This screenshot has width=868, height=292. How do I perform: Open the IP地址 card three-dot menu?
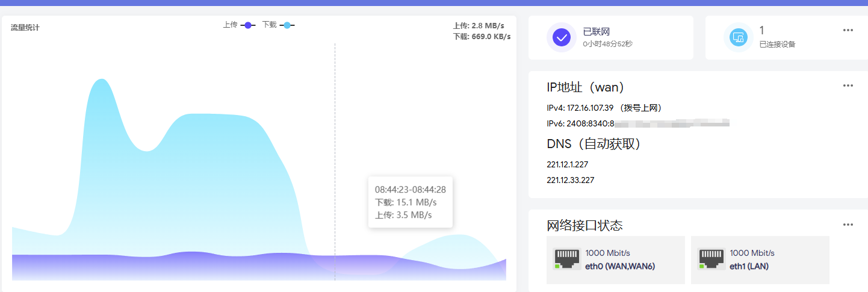point(848,85)
